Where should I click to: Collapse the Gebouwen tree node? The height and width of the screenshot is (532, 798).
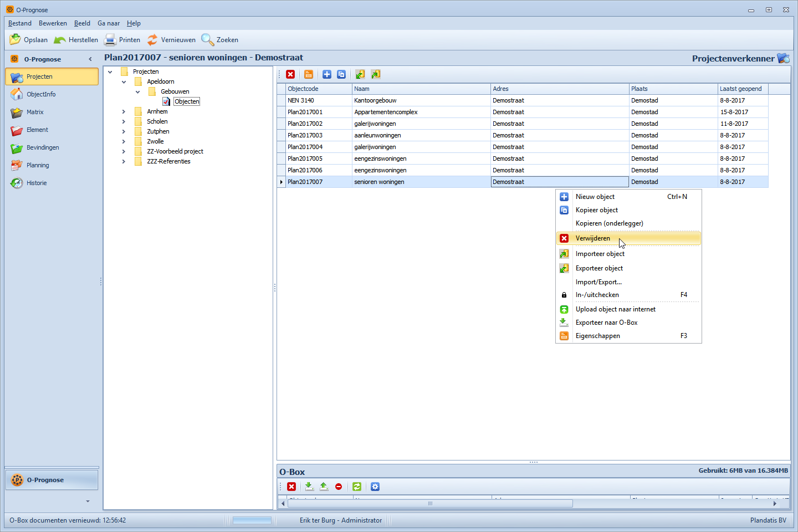point(137,91)
